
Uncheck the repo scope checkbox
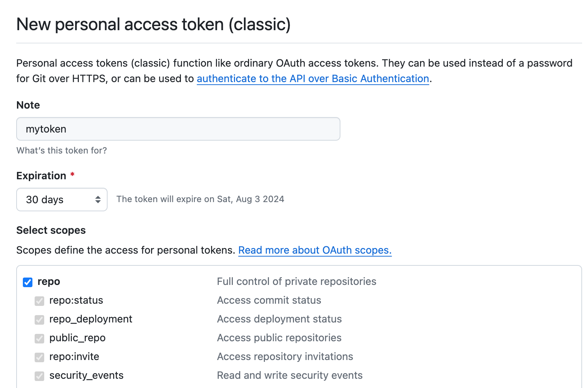click(x=28, y=282)
